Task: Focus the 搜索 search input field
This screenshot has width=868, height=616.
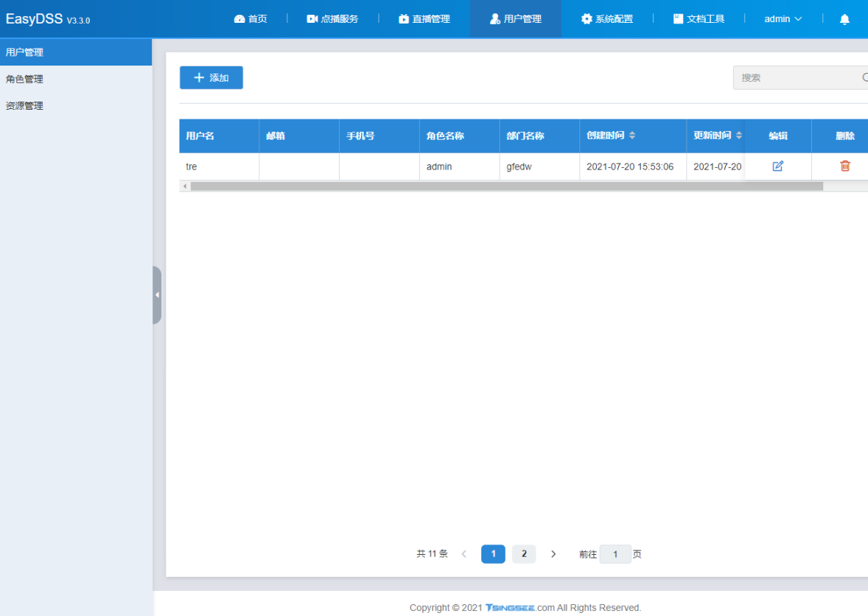Action: (x=800, y=77)
